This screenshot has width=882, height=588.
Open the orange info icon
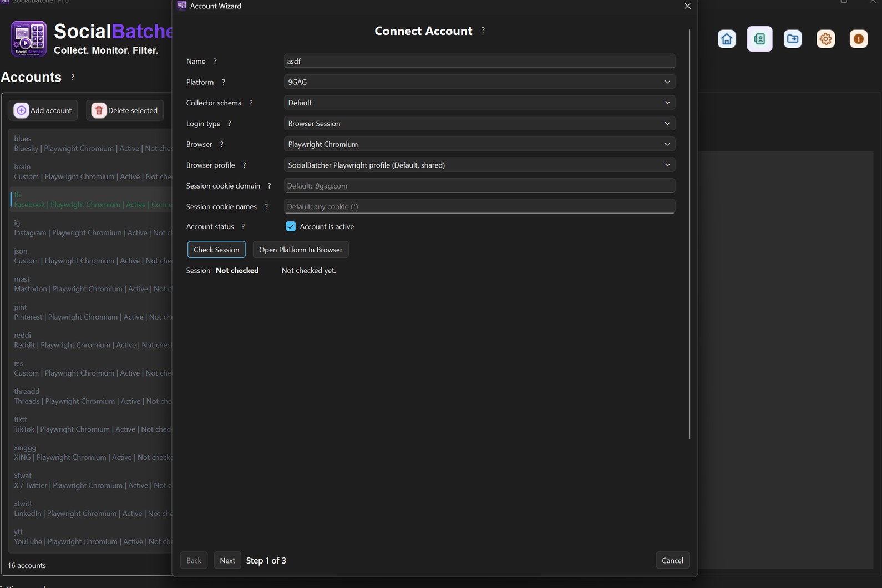pos(859,39)
